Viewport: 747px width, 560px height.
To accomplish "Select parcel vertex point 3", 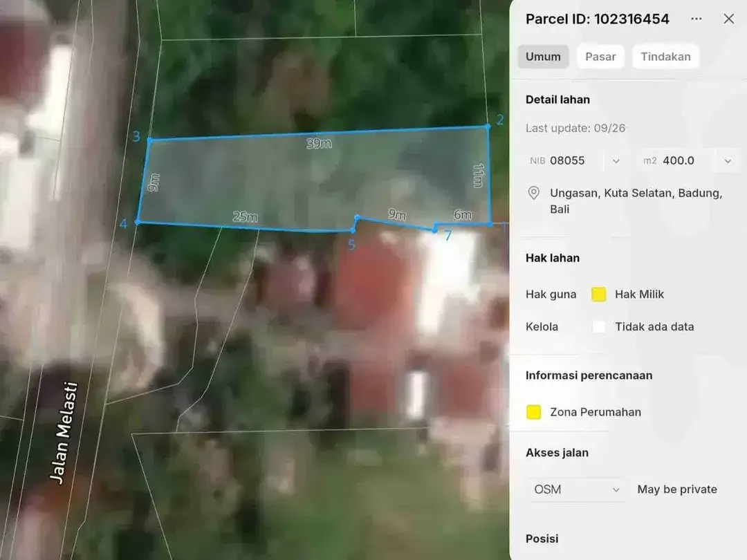I will 149,140.
